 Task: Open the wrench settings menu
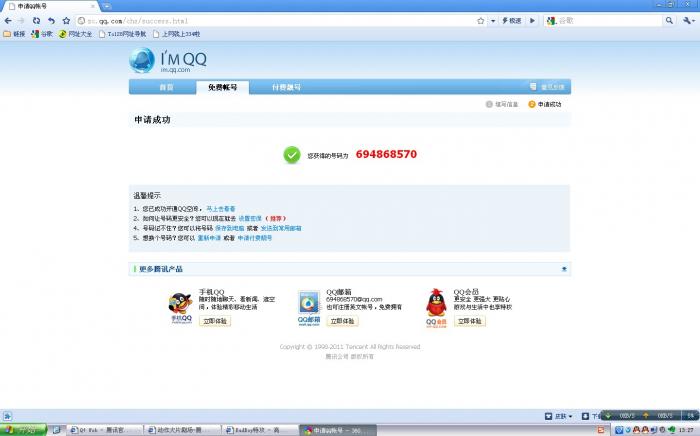click(x=688, y=21)
